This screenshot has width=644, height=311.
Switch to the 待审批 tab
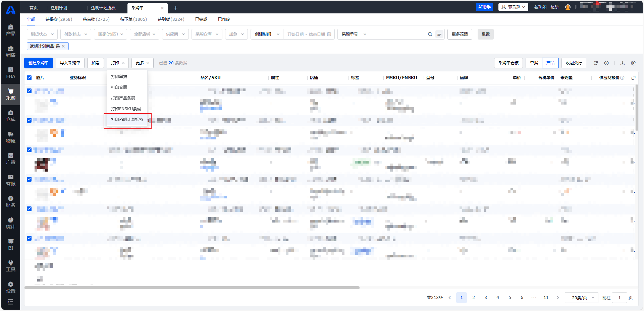(96, 19)
